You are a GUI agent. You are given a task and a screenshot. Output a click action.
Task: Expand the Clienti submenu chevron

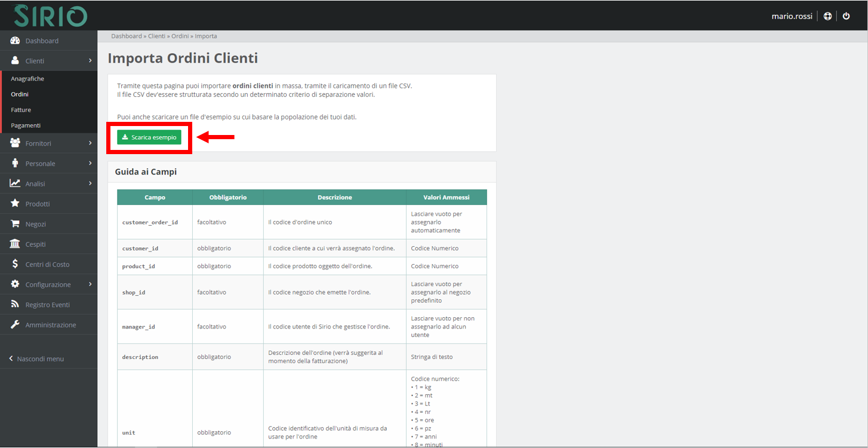point(91,61)
